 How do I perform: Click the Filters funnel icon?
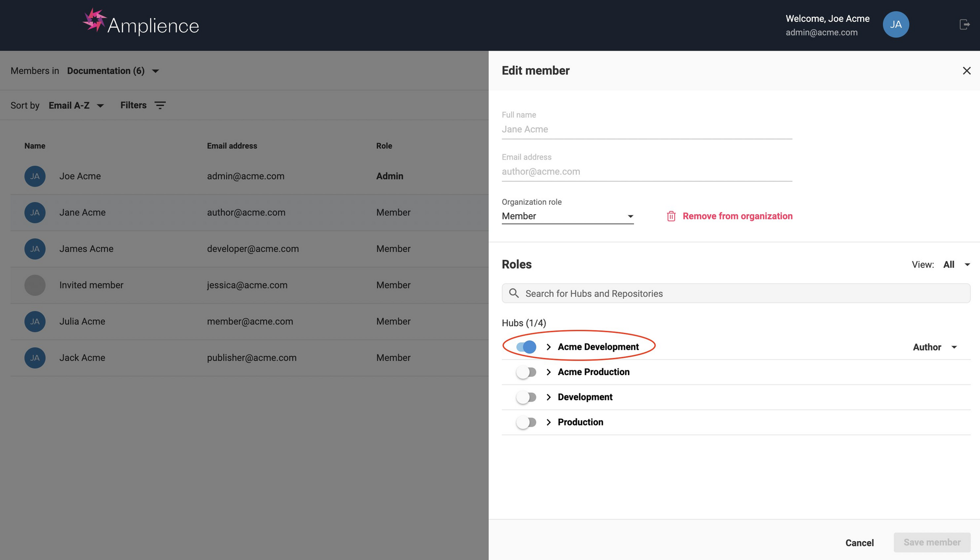(160, 105)
